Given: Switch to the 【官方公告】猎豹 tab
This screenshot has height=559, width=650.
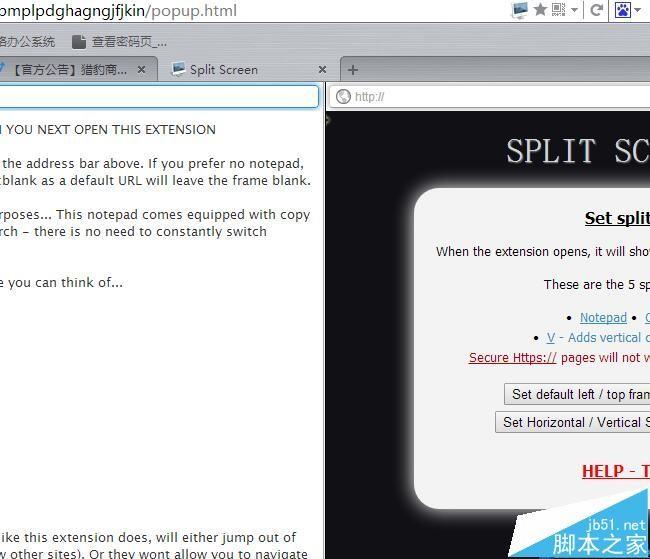Looking at the screenshot, I should [70, 69].
